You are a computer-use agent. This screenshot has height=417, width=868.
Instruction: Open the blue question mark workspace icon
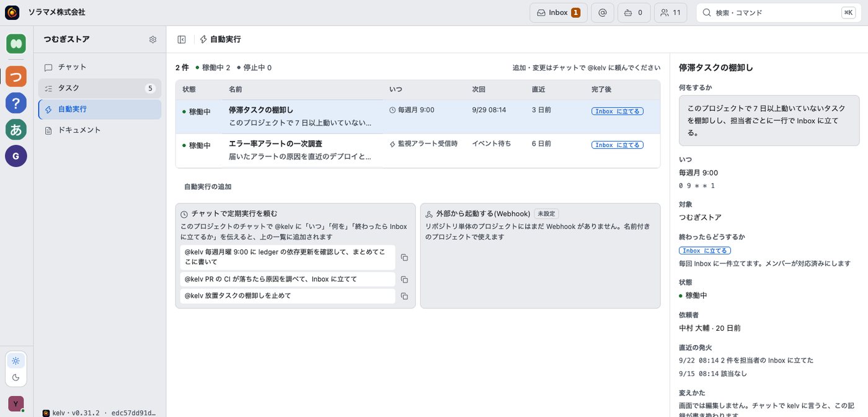(x=16, y=103)
